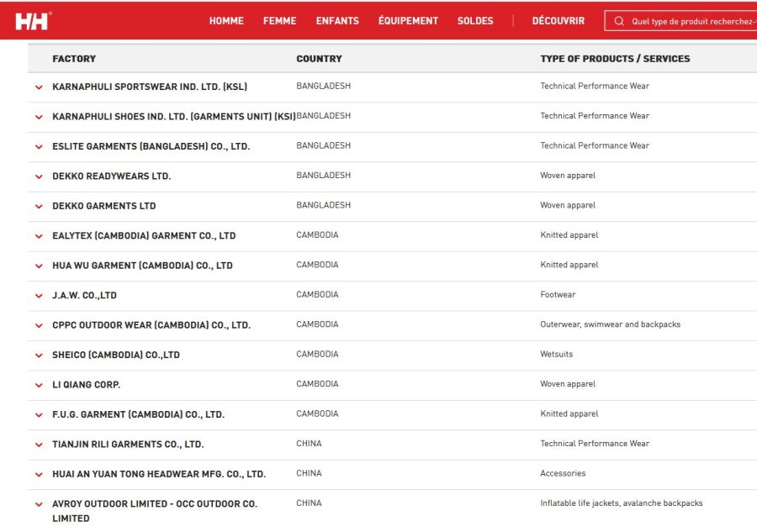757x532 pixels.
Task: Click AVROY OUTDOOR LIMITED factory name
Action: [x=155, y=511]
